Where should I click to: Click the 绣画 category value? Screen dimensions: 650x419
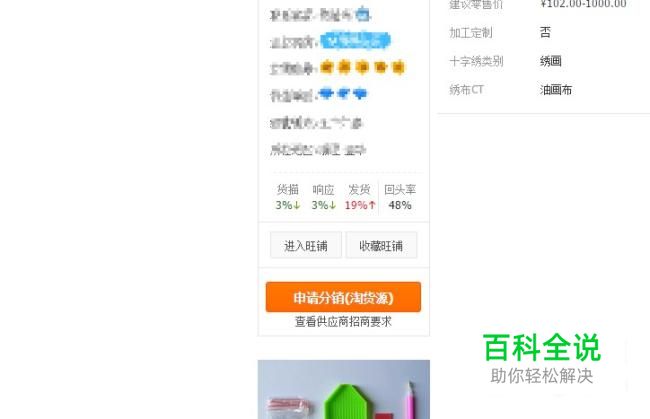[x=551, y=61]
